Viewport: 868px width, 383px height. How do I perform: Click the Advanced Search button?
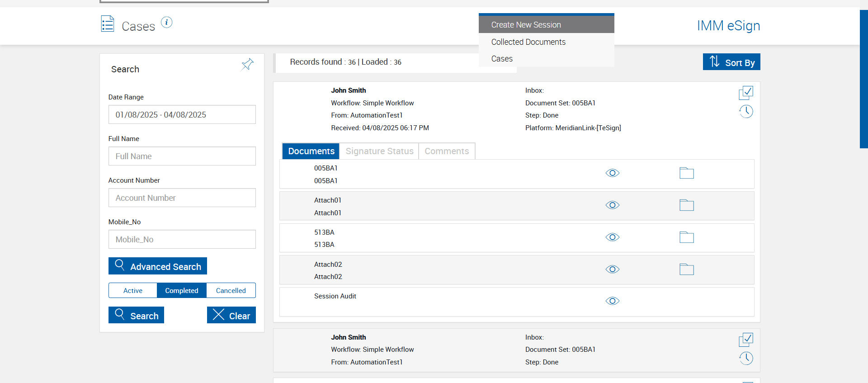158,266
